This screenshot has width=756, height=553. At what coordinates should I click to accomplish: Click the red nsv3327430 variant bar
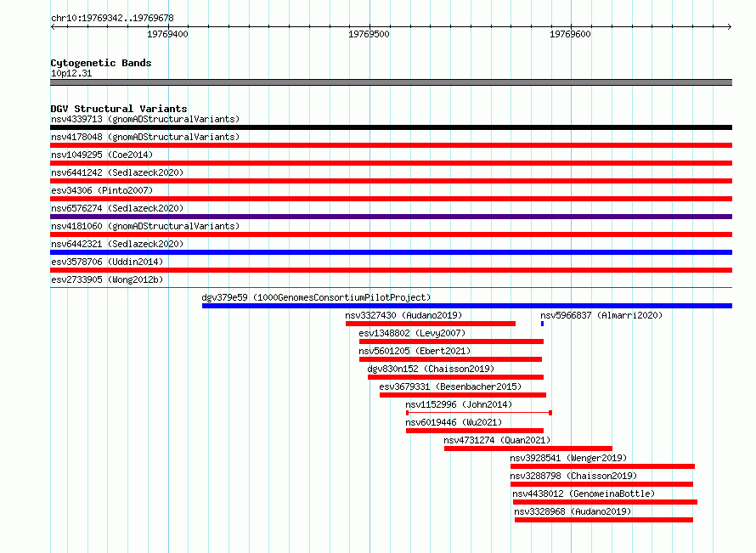431,324
